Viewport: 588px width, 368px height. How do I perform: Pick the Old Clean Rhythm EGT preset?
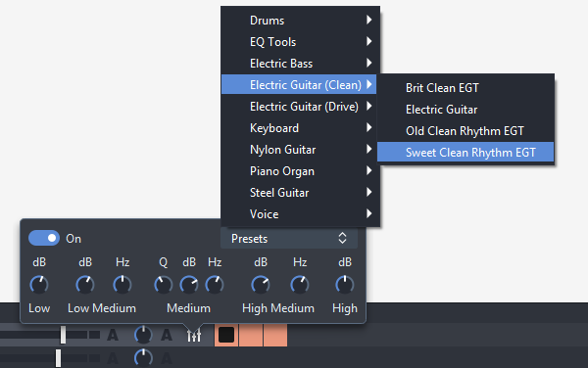pos(465,130)
